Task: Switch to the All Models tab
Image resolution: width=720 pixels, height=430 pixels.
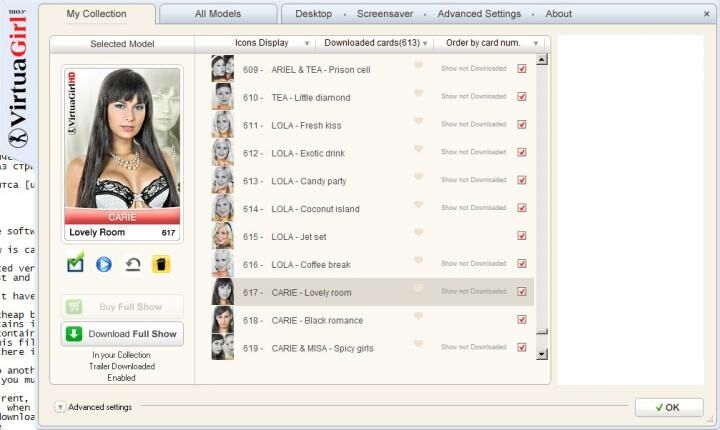Action: point(218,14)
